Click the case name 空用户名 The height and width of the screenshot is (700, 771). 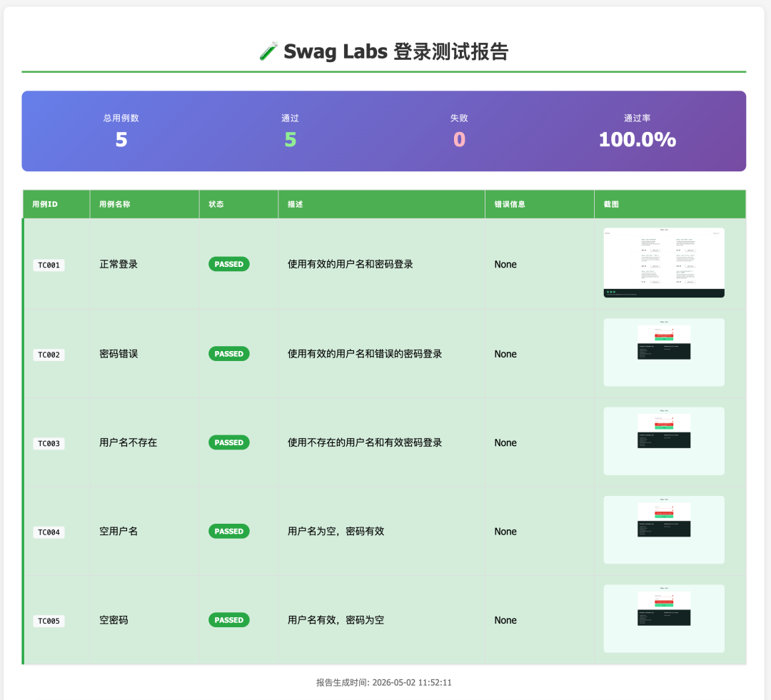click(119, 532)
